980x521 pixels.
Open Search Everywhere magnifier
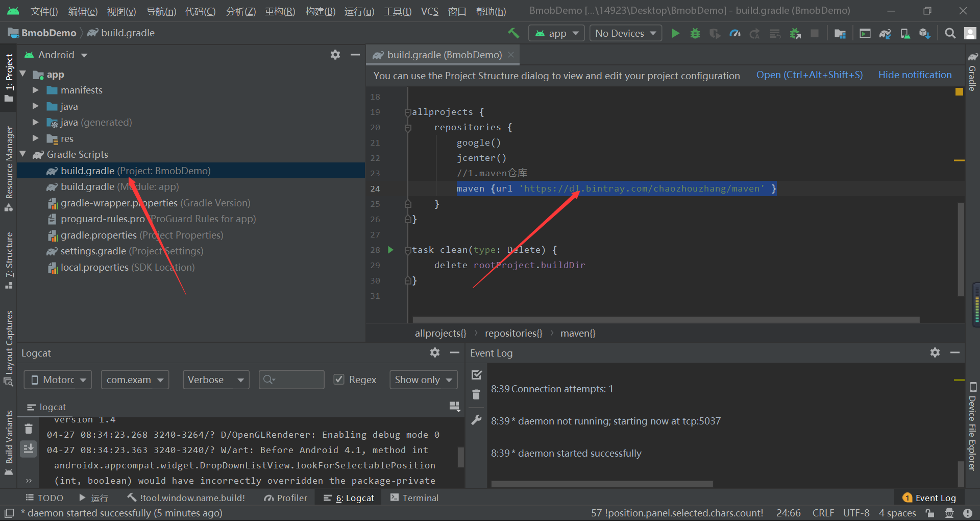click(950, 33)
